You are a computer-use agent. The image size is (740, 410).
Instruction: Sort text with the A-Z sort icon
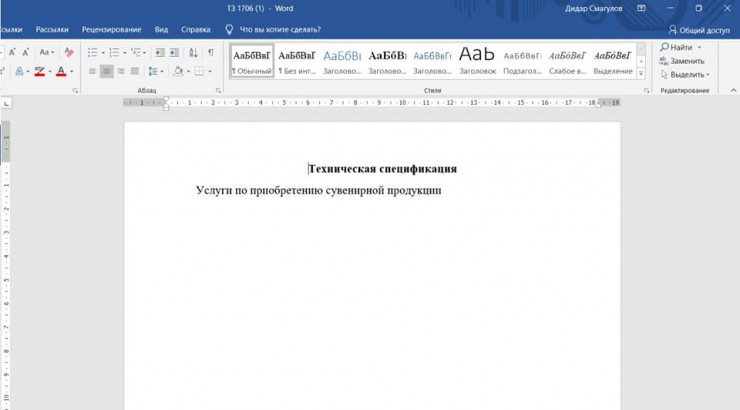pos(194,52)
